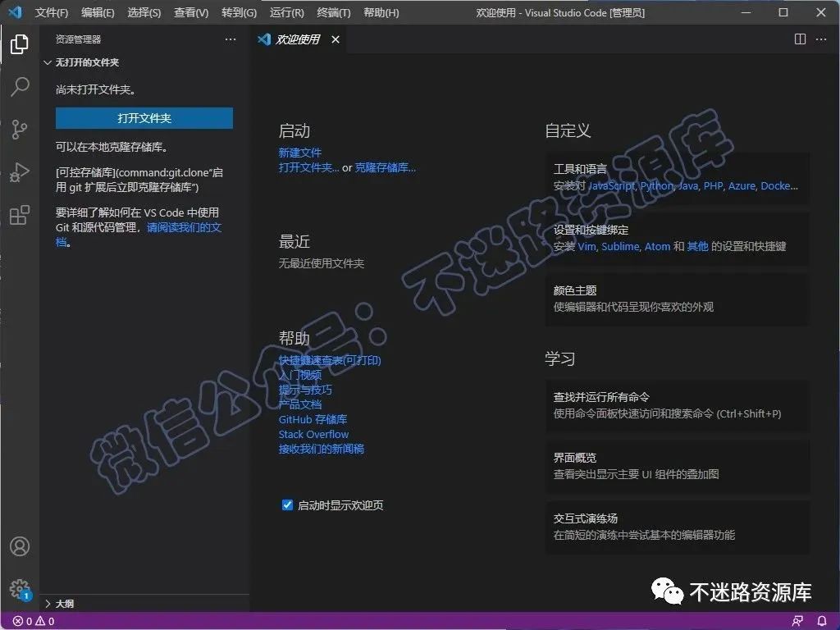Click the Sublime keybindings link

tap(620, 246)
